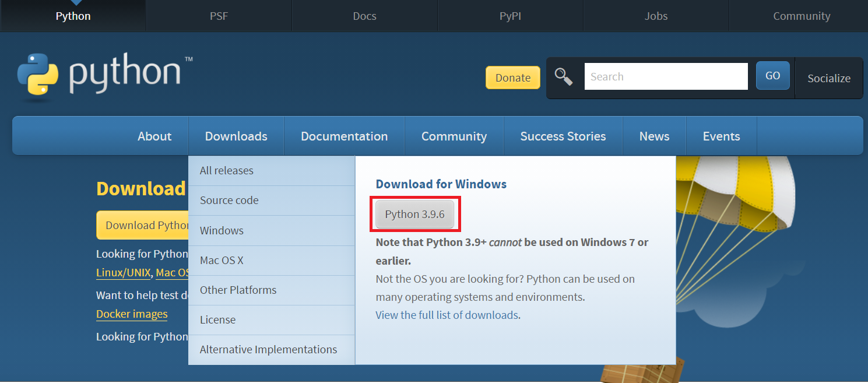868x383 pixels.
Task: Open the Jobs top tab
Action: (x=656, y=16)
